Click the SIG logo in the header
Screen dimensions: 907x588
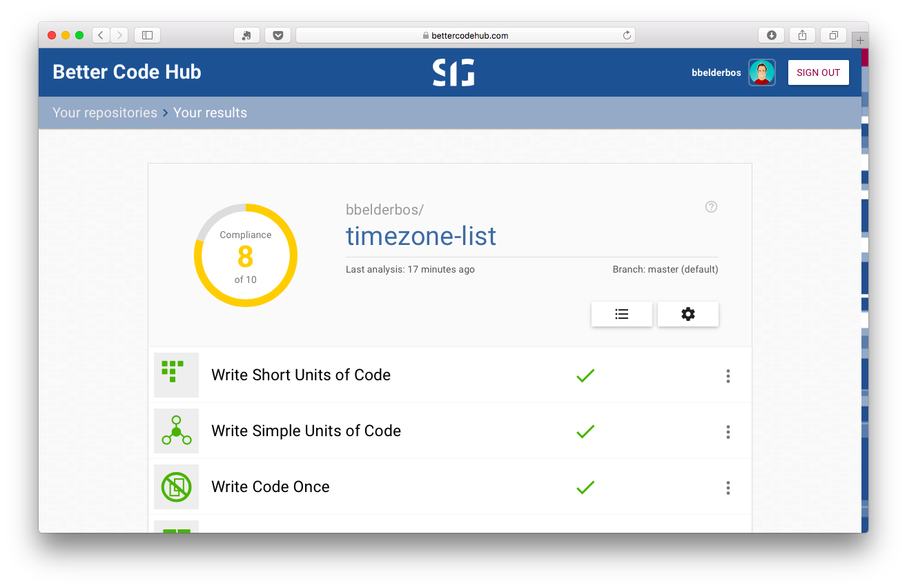point(454,72)
